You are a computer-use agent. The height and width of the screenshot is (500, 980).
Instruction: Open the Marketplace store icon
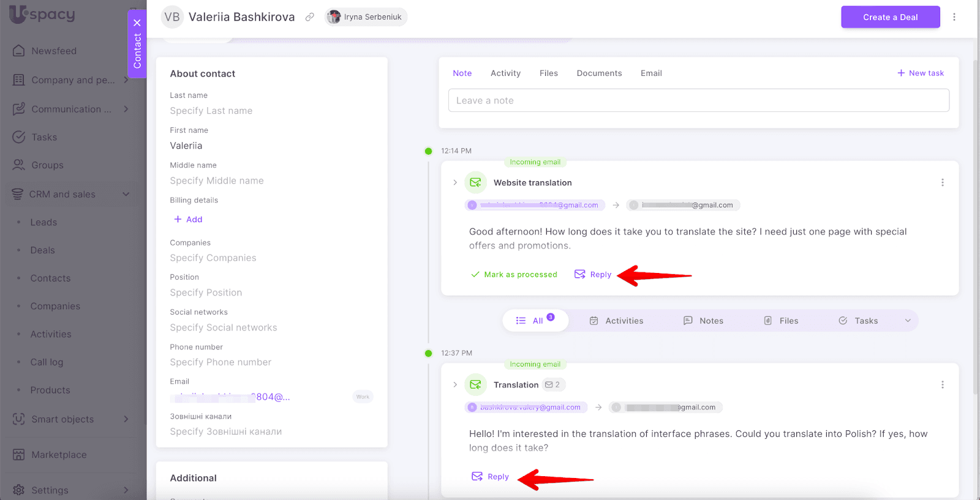coord(19,455)
